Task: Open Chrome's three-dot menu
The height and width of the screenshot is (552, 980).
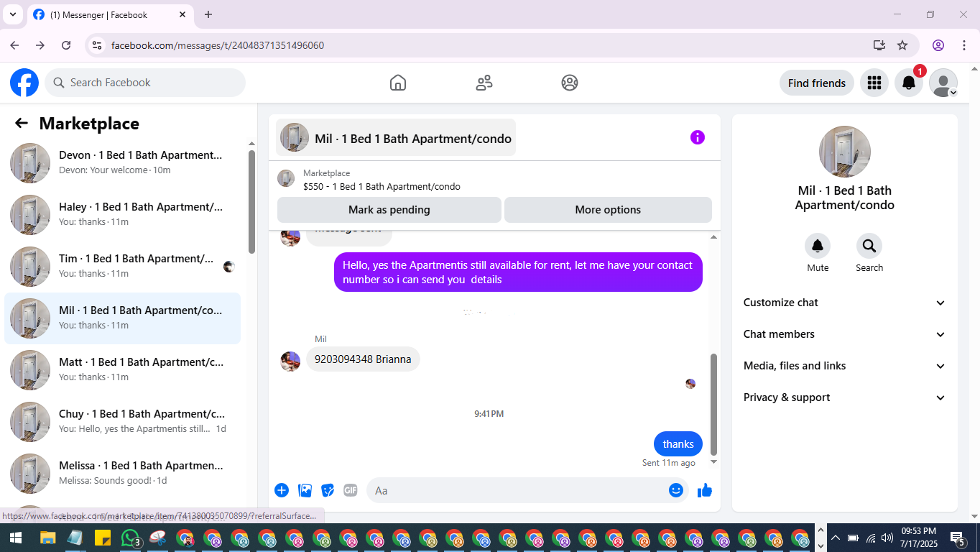Action: 964,45
